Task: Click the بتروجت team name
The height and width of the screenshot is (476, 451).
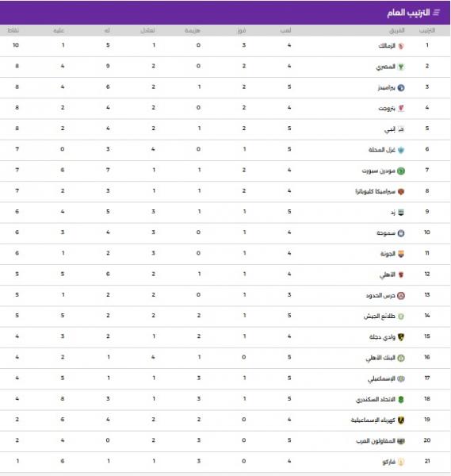Action: click(x=387, y=109)
